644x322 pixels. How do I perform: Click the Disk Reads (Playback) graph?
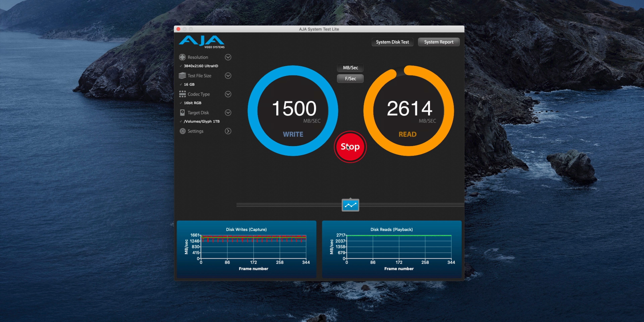coord(392,249)
